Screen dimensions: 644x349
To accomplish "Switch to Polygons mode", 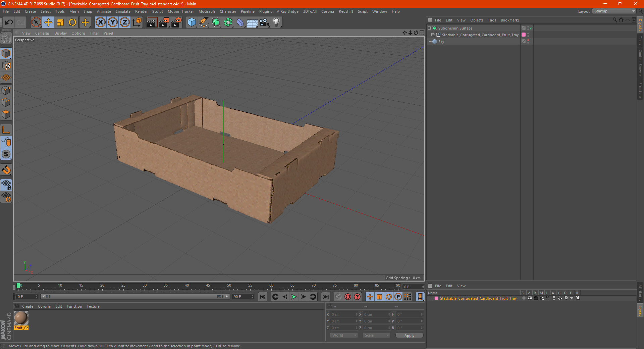I will pyautogui.click(x=6, y=114).
